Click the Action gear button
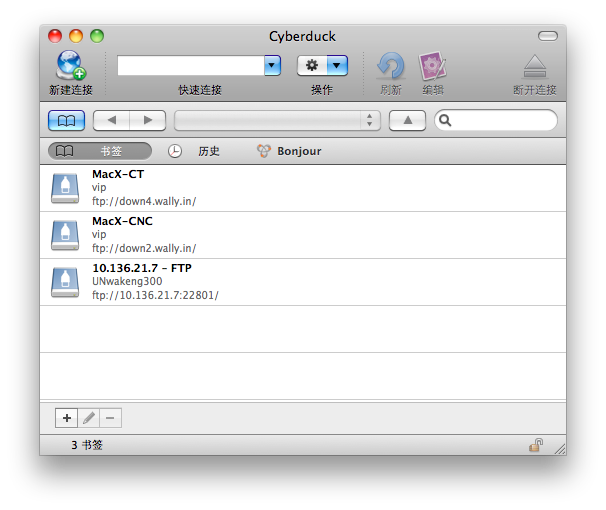Viewport: 606px width, 510px height. pyautogui.click(x=312, y=65)
